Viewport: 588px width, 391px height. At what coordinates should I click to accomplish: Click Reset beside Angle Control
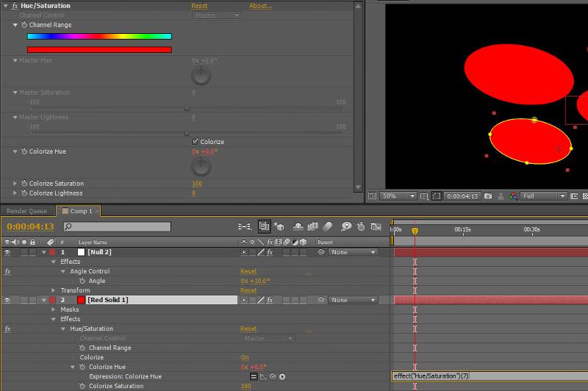point(248,271)
